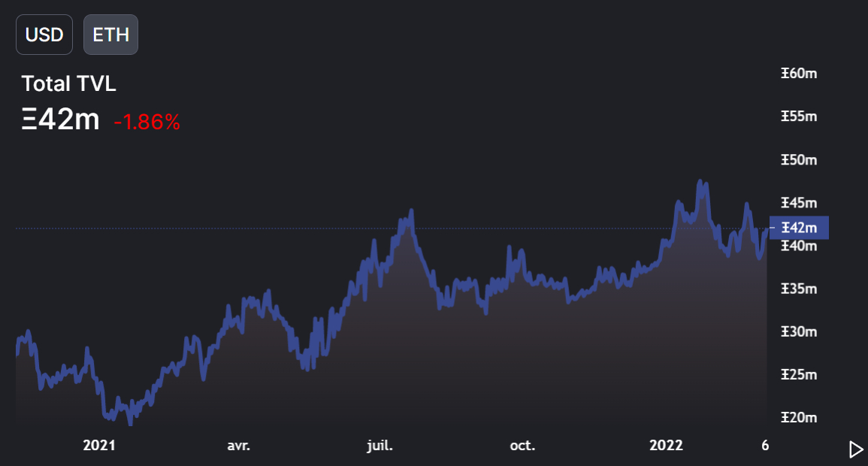Image resolution: width=868 pixels, height=466 pixels.
Task: Click the Ξ45m price axis label
Action: pyautogui.click(x=799, y=203)
